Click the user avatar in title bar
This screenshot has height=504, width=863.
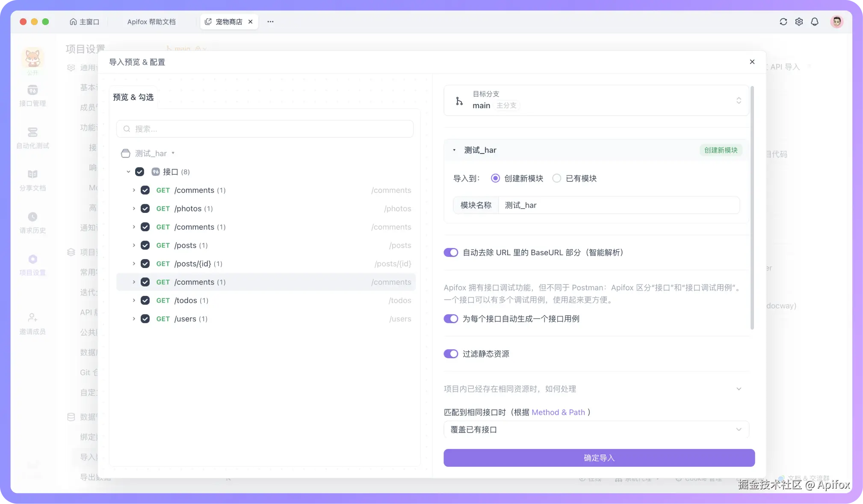click(x=836, y=22)
